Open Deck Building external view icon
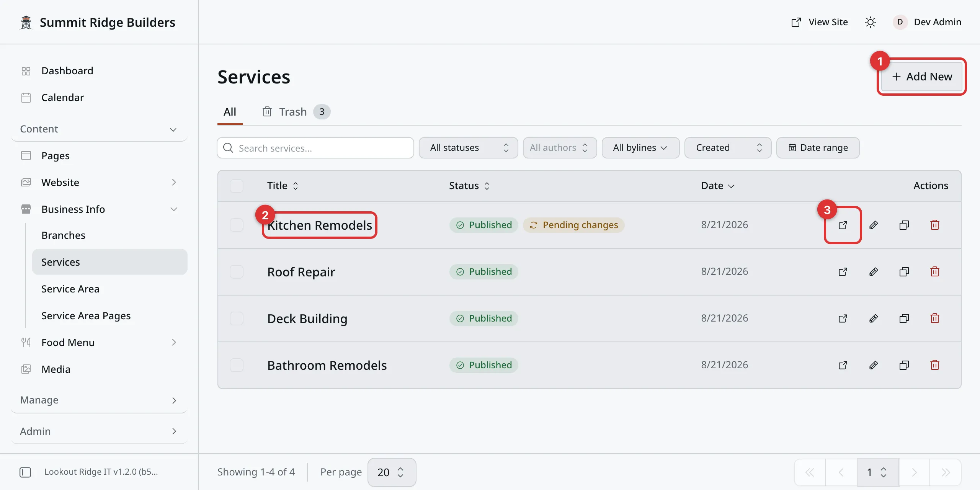This screenshot has height=490, width=980. point(843,318)
